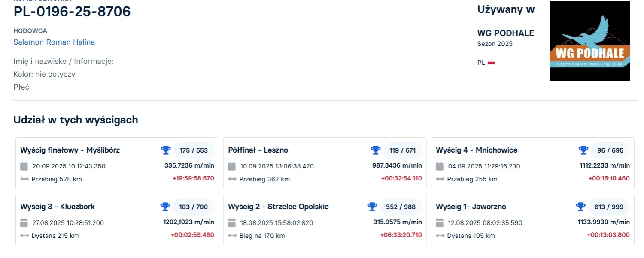Image resolution: width=644 pixels, height=258 pixels.
Task: Click trophy icon in Wyścig 3 - Kluczbork card
Action: coord(165,207)
